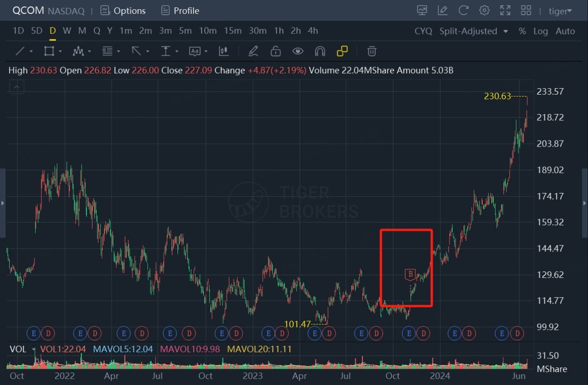The width and height of the screenshot is (588, 385).
Task: Expand the right side panel arrow
Action: (585, 203)
